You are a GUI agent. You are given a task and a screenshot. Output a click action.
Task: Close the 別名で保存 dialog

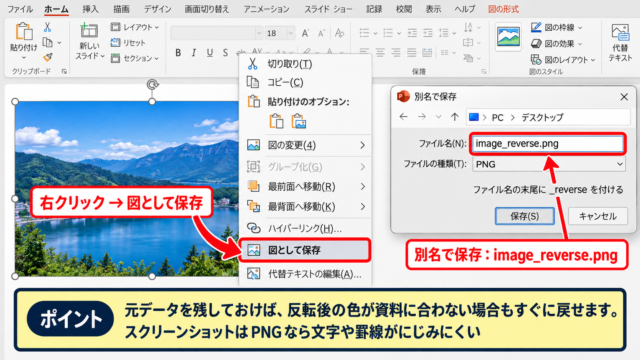tap(624, 97)
